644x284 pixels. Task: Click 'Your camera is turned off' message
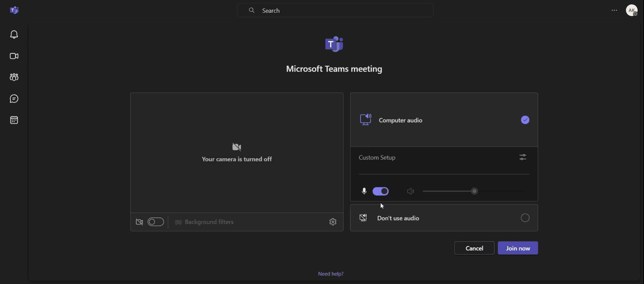coord(237,159)
